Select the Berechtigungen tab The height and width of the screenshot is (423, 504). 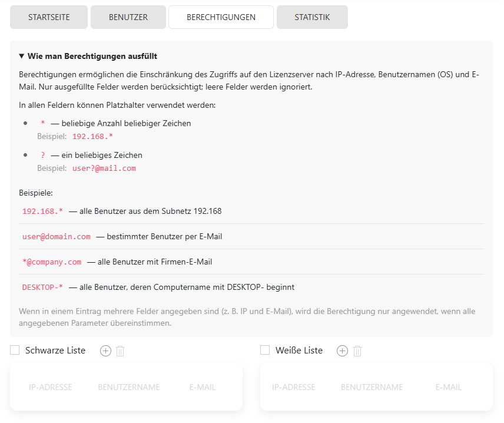(221, 17)
